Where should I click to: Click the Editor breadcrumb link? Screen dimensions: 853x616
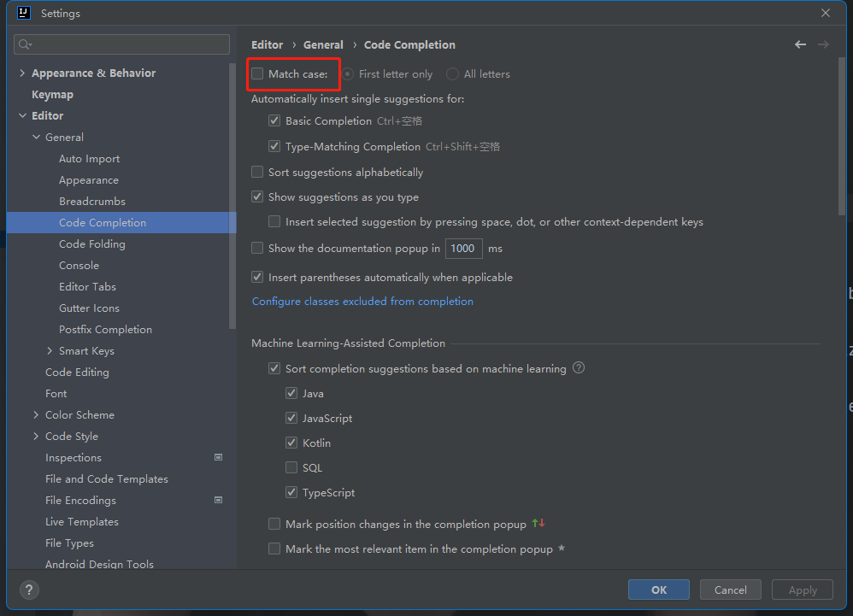click(268, 44)
